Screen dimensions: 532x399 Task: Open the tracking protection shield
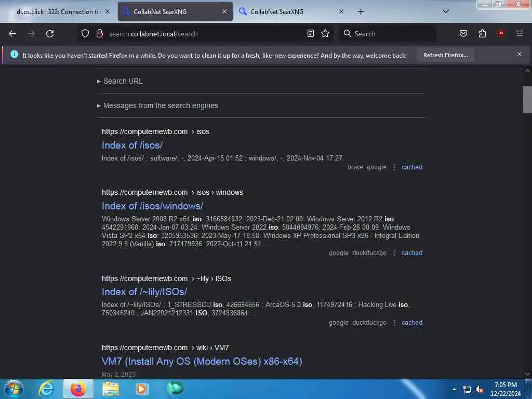(x=85, y=33)
